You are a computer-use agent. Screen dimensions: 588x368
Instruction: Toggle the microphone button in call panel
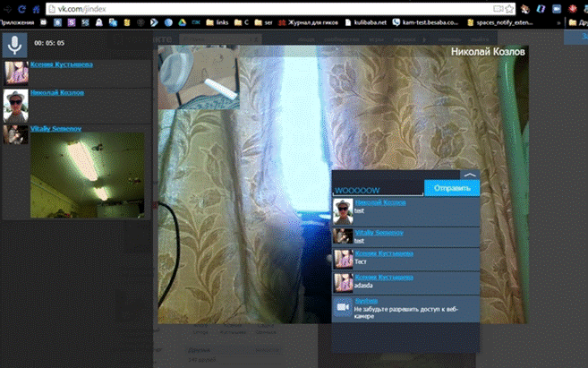(x=14, y=44)
